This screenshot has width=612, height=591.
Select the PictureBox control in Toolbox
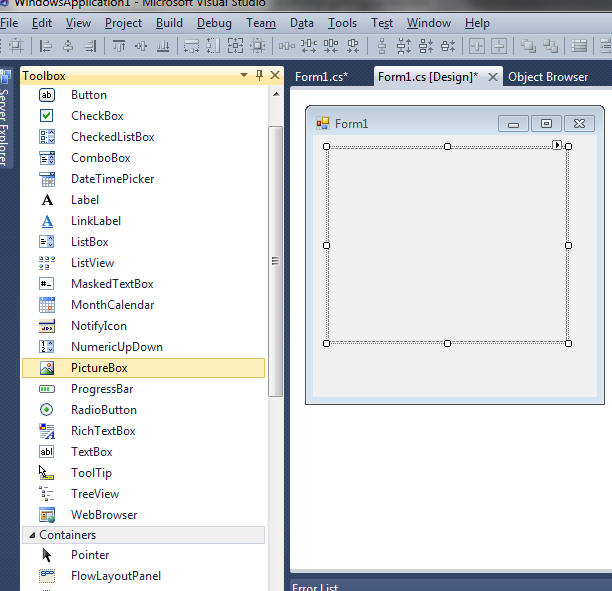point(99,368)
